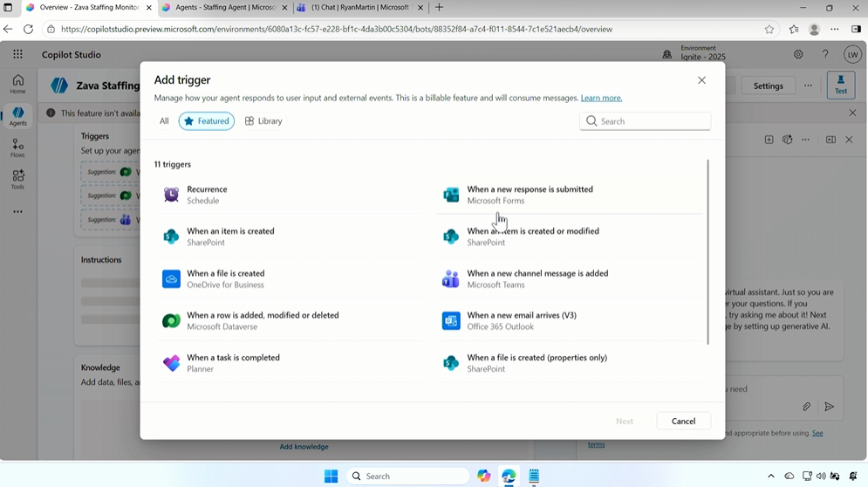Click the Learn more link
This screenshot has height=487, width=868.
point(601,98)
